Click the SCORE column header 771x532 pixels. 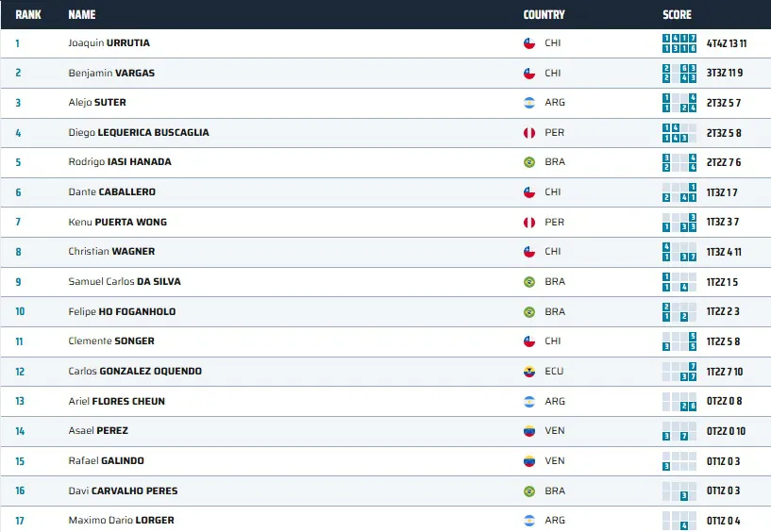(x=677, y=15)
